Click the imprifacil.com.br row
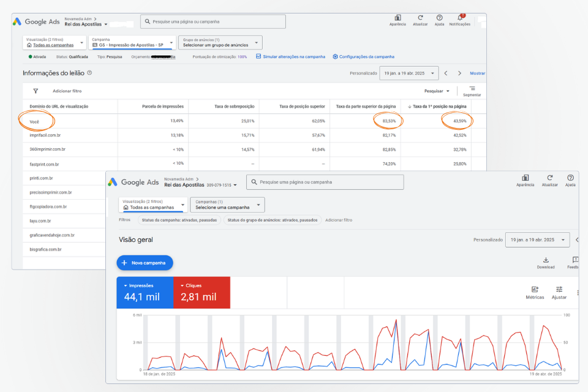 tap(254, 135)
